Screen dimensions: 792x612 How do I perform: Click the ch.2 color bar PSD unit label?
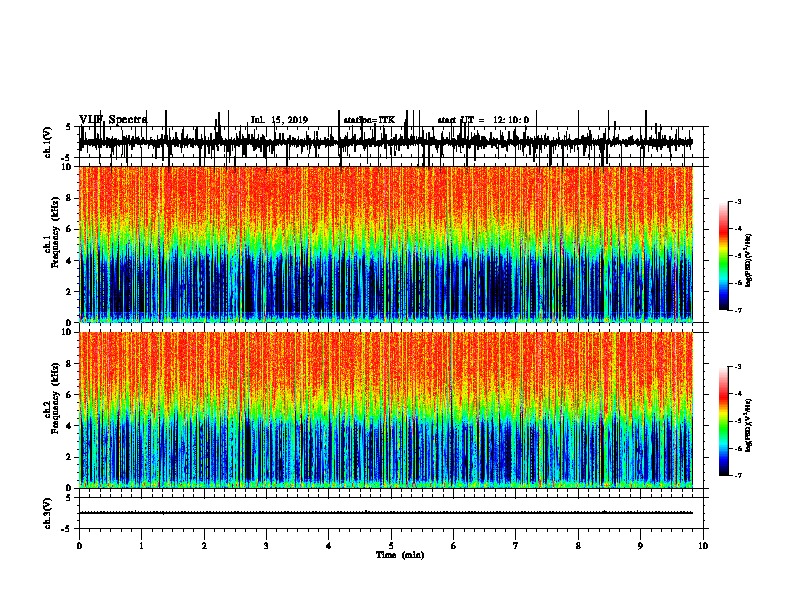click(x=748, y=425)
